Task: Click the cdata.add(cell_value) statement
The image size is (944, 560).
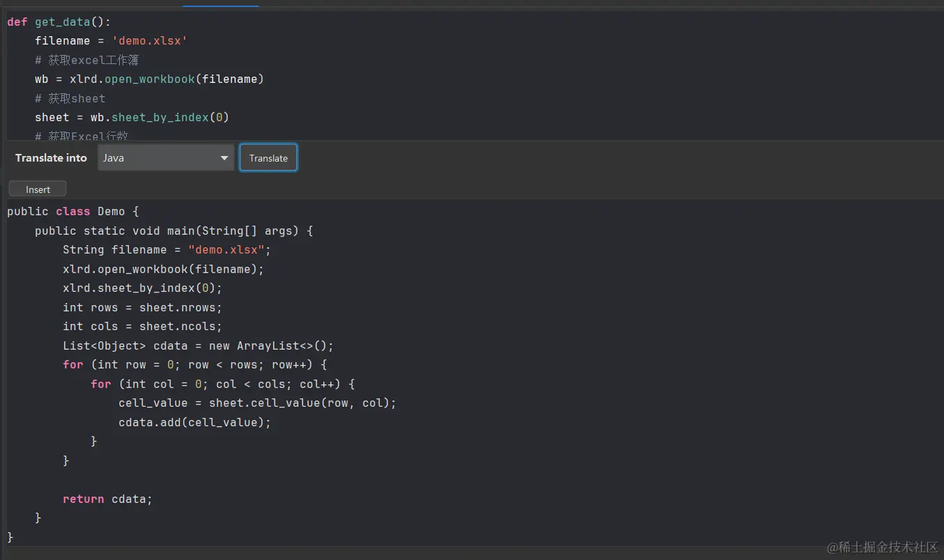Action: tap(194, 423)
